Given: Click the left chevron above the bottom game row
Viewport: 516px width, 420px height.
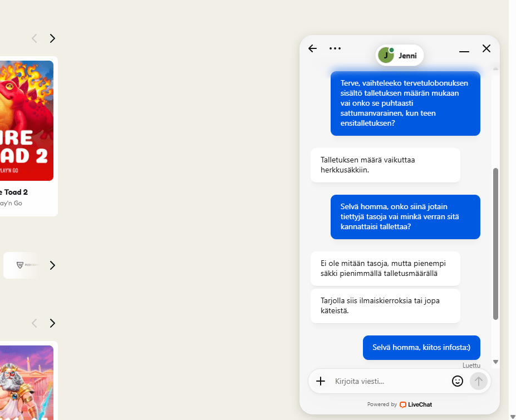Looking at the screenshot, I should point(34,323).
